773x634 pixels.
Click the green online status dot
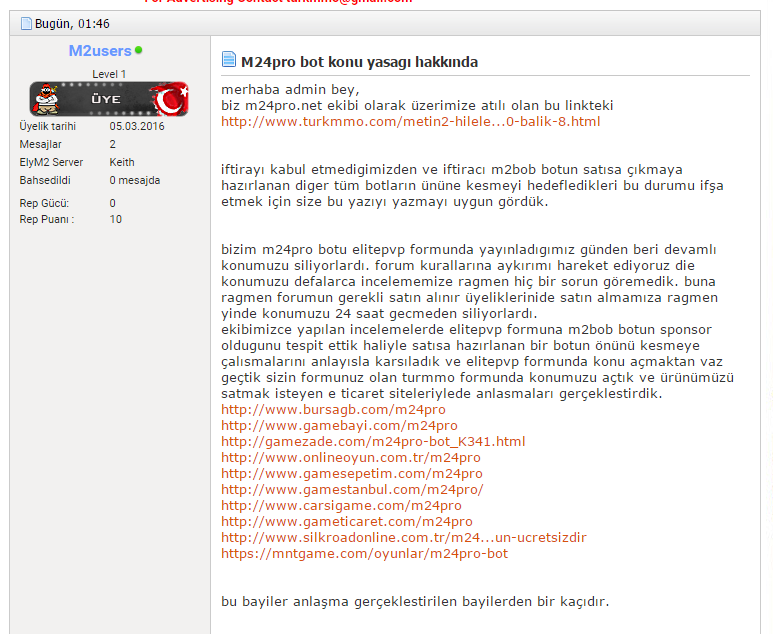click(139, 50)
